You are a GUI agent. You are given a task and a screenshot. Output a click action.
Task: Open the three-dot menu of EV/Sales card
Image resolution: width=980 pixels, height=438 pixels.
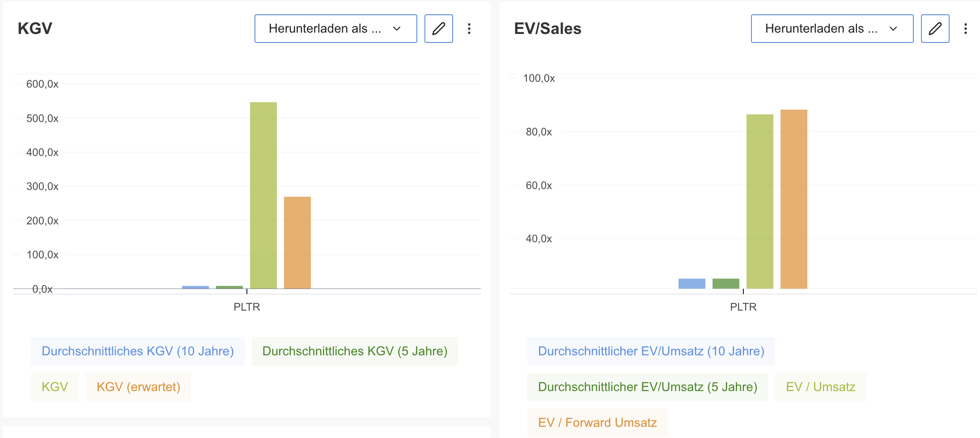point(966,29)
